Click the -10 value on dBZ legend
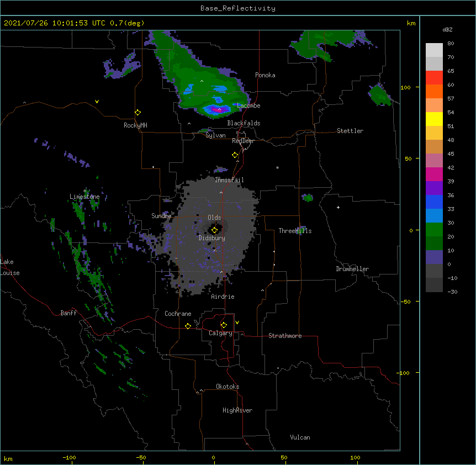The image size is (476, 465). [452, 278]
